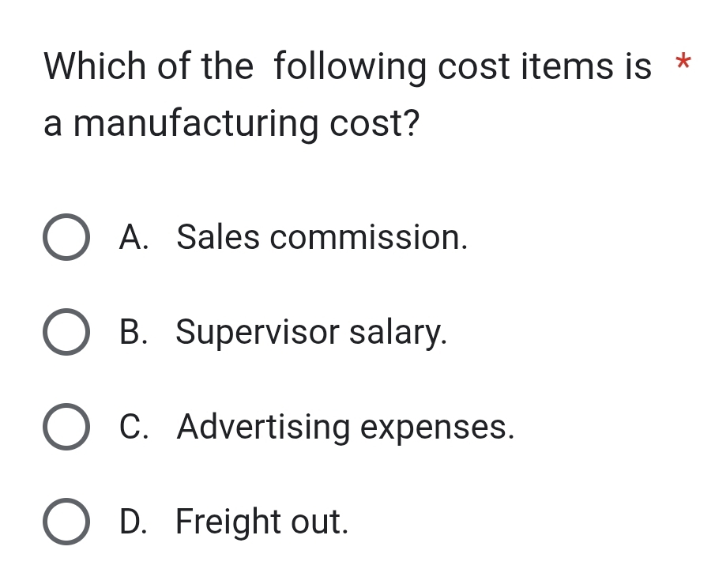
Task: Click the 'Which of the following' question line
Action: (348, 67)
